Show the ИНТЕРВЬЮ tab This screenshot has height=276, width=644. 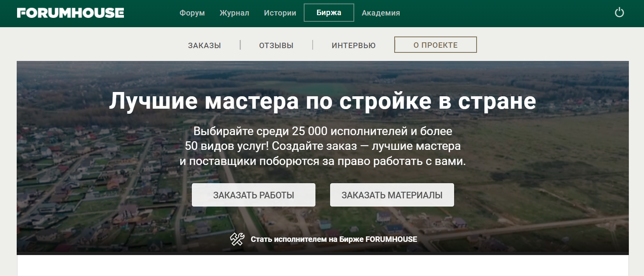point(353,45)
